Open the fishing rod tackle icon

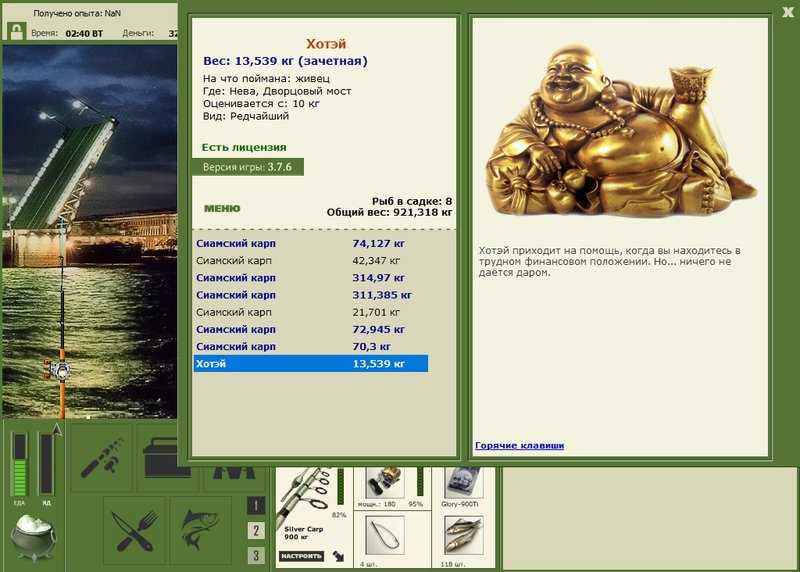[x=101, y=457]
